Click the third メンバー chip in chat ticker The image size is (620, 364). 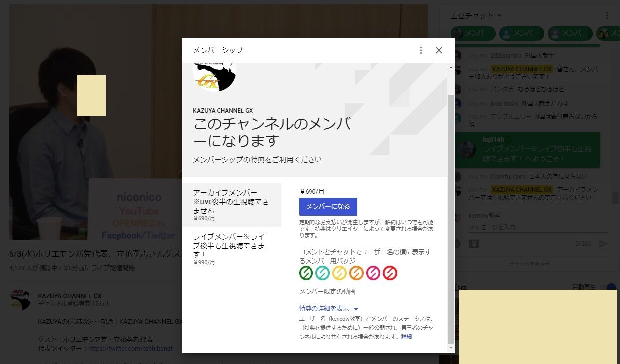pyautogui.click(x=570, y=33)
